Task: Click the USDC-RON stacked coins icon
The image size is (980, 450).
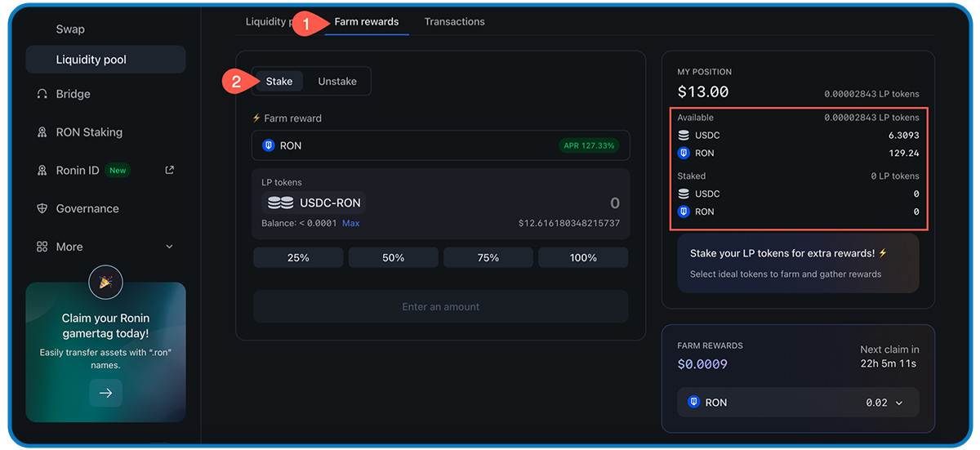Action: tap(281, 203)
